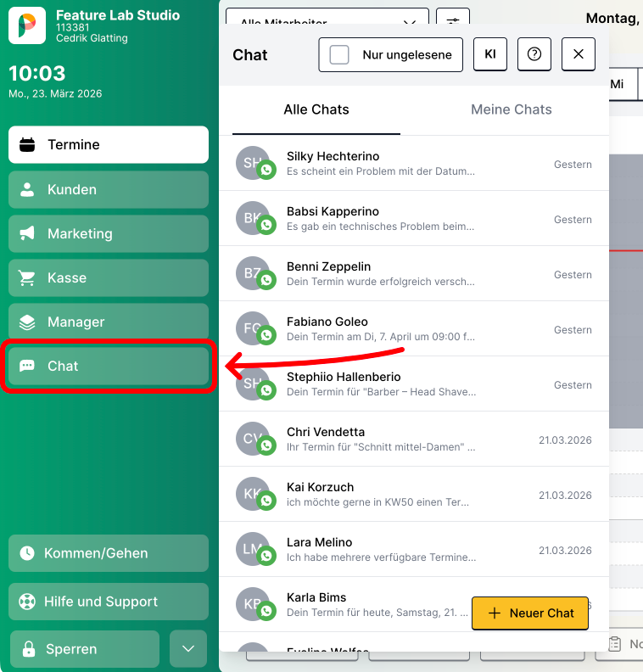Open Kasse shopping cart item
Viewport: 643px width, 672px height.
[109, 277]
